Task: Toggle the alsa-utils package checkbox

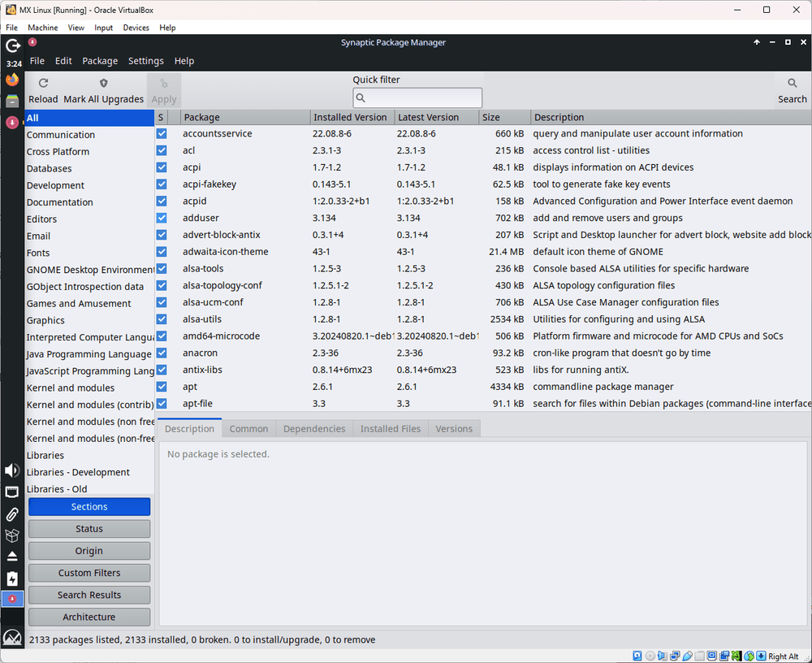Action: tap(162, 319)
